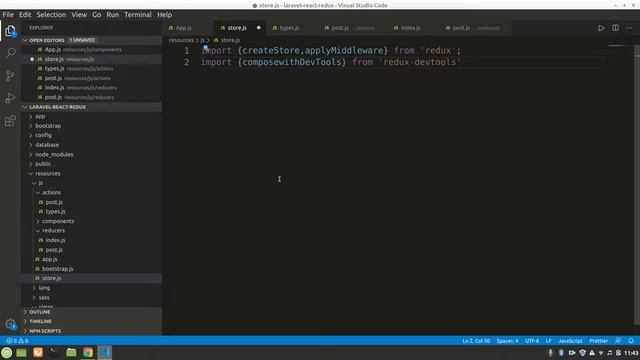Open the file manager in taskbar
The image size is (640, 360).
71,352
